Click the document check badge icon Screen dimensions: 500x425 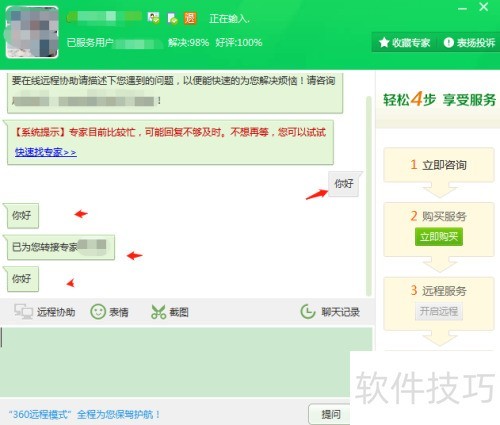tap(172, 18)
